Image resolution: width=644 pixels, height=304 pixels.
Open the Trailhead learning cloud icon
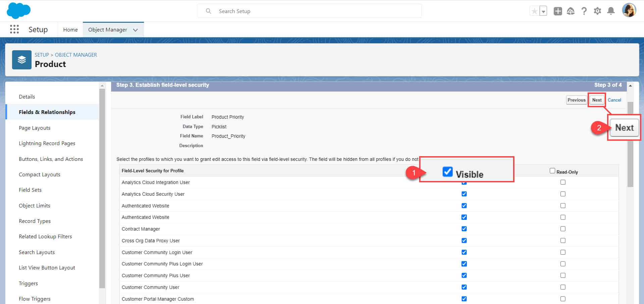tap(571, 11)
